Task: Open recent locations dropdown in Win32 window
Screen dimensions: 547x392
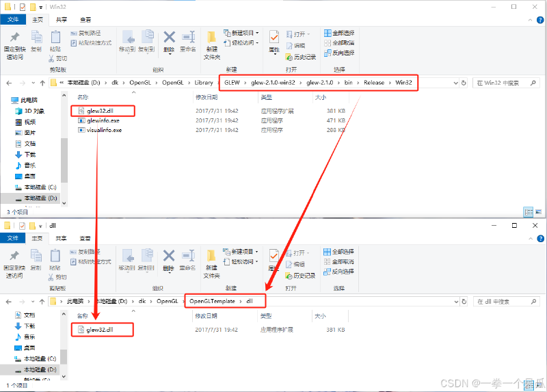Action: pyautogui.click(x=33, y=83)
